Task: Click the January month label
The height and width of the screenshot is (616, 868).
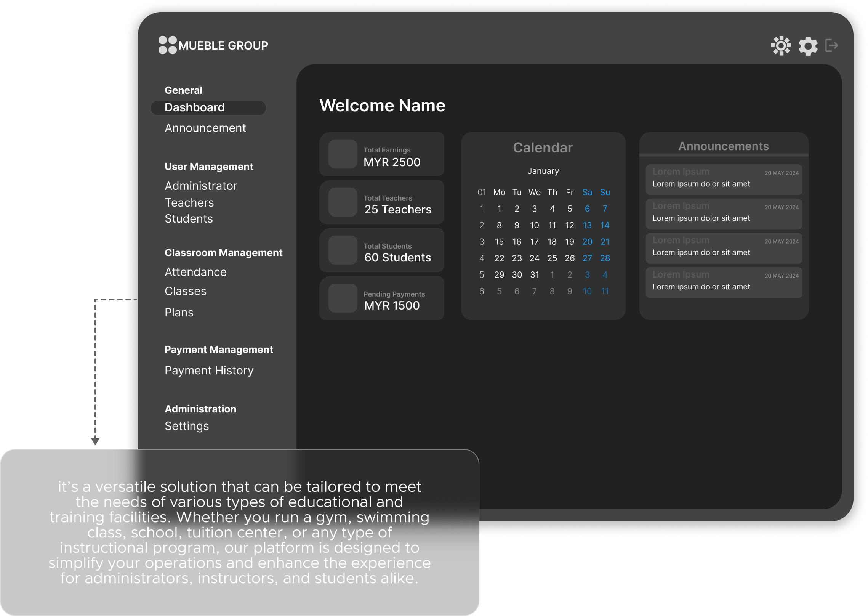Action: coord(543,171)
